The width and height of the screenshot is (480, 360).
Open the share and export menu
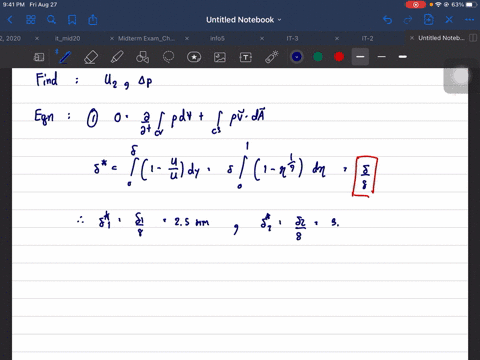93,20
